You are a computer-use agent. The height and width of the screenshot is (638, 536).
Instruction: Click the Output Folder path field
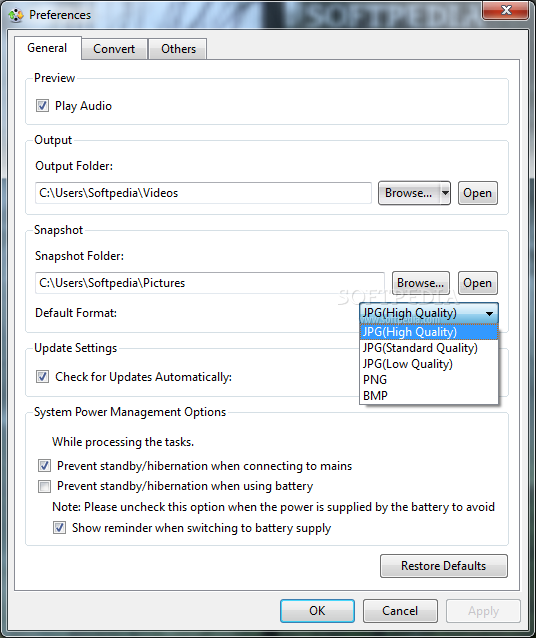point(203,193)
